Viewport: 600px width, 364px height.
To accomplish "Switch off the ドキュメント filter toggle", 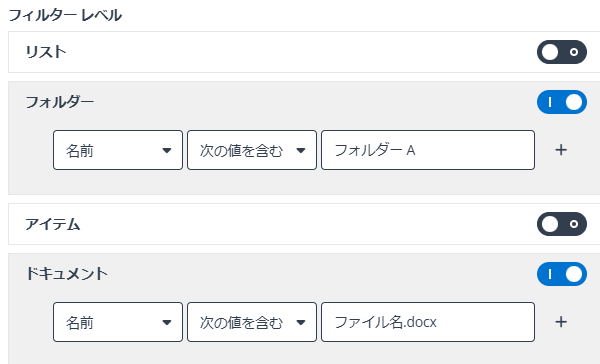I will coord(562,274).
